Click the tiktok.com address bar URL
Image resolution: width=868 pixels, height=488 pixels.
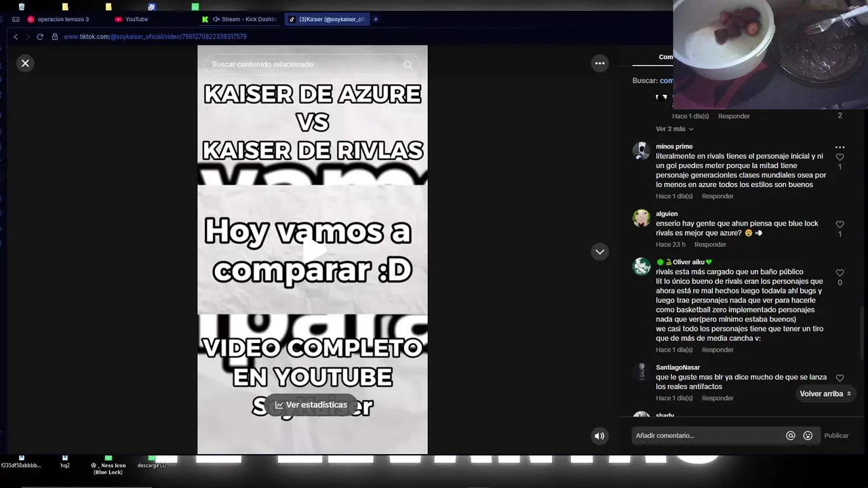[x=155, y=37]
